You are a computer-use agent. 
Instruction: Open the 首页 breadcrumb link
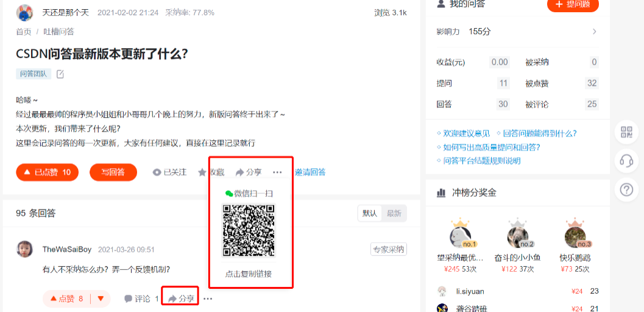(x=23, y=32)
